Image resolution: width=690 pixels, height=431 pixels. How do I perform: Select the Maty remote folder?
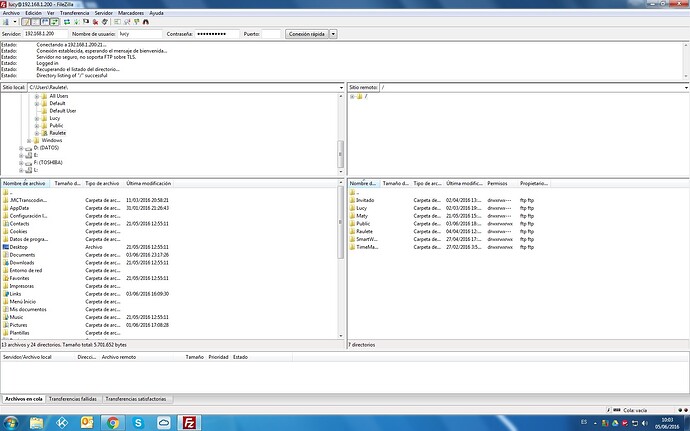coord(362,216)
